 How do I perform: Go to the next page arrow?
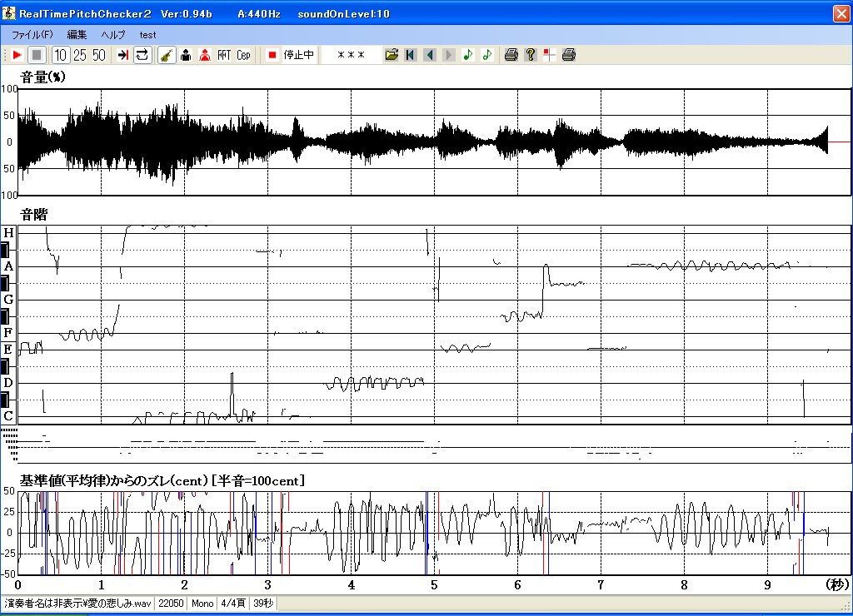[449, 55]
